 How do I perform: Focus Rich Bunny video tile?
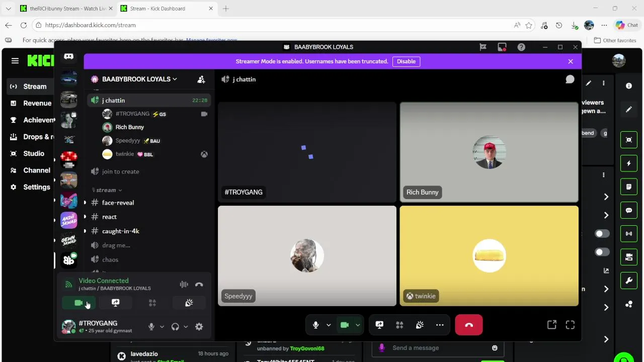pyautogui.click(x=489, y=152)
